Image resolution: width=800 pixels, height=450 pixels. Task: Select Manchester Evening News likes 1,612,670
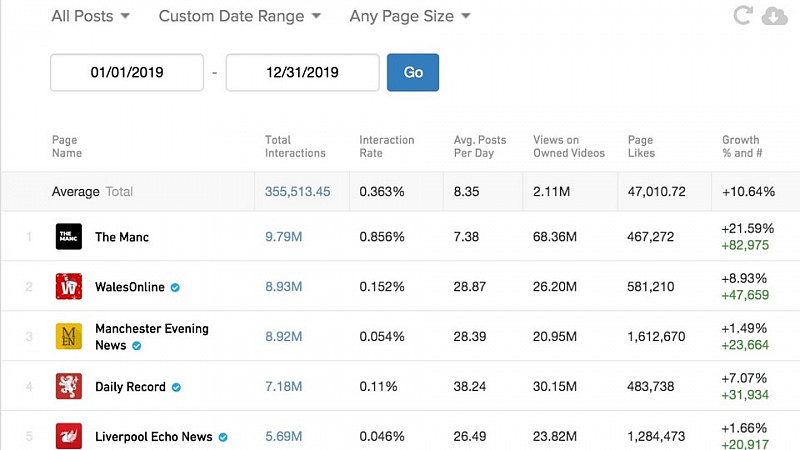(656, 337)
